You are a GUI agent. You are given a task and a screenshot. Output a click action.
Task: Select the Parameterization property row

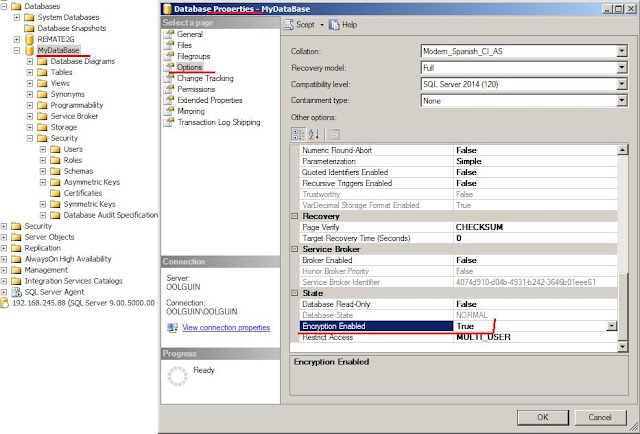click(459, 161)
